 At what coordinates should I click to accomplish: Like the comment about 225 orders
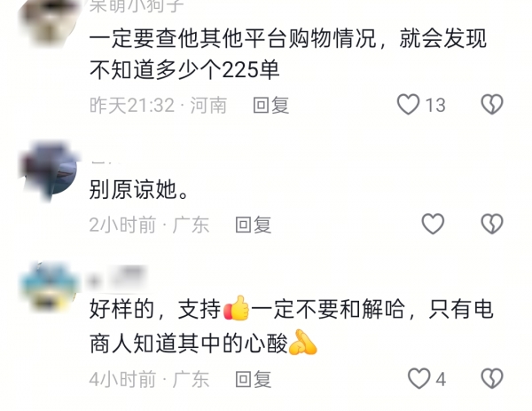pyautogui.click(x=408, y=104)
